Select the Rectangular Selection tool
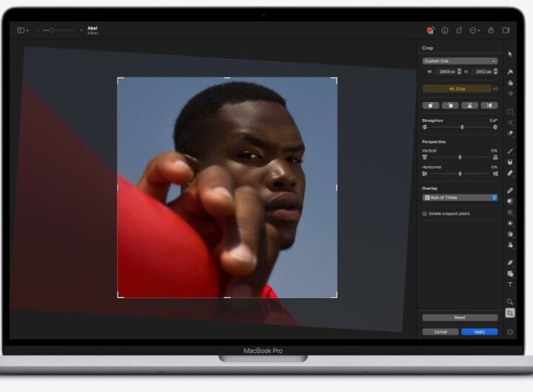The image size is (533, 392). coord(510,112)
